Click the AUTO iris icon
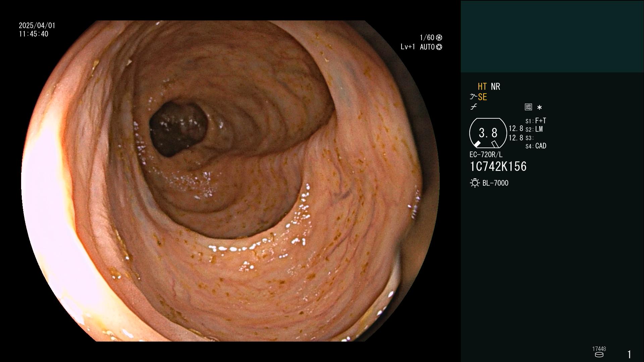This screenshot has width=644, height=362. click(439, 47)
